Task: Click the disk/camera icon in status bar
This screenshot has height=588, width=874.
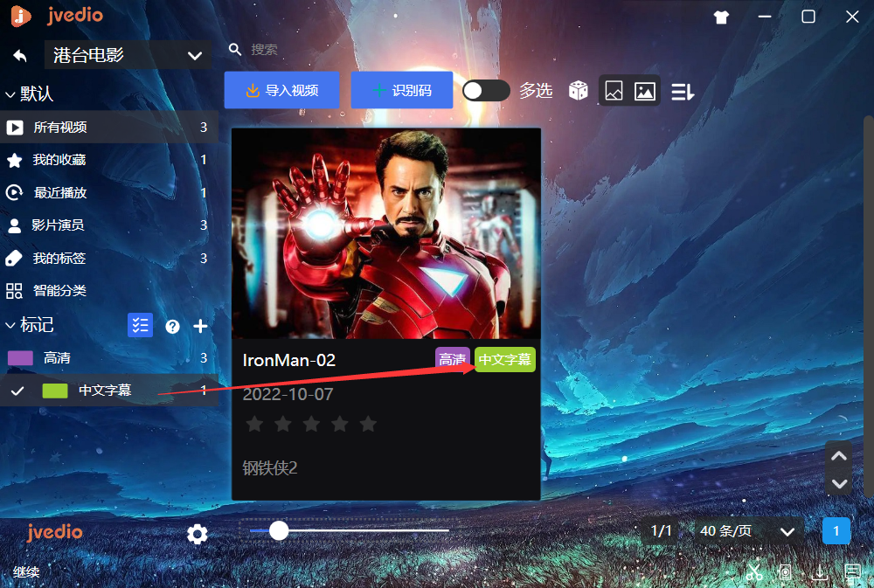Action: click(786, 572)
